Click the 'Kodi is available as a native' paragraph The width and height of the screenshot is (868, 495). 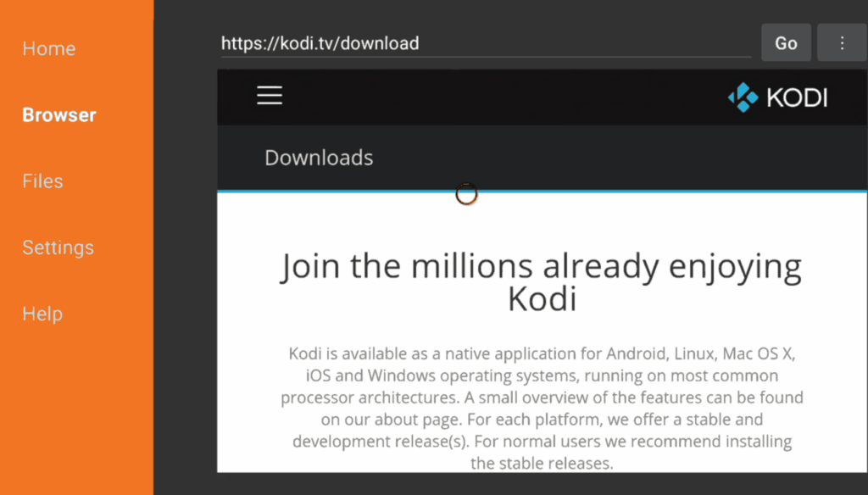[542, 408]
